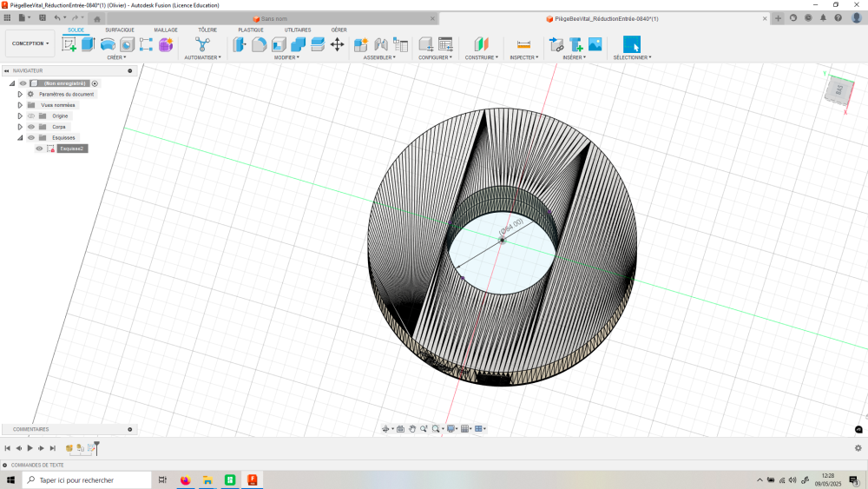The width and height of the screenshot is (868, 489).
Task: Click the Windows search box
Action: pos(87,480)
